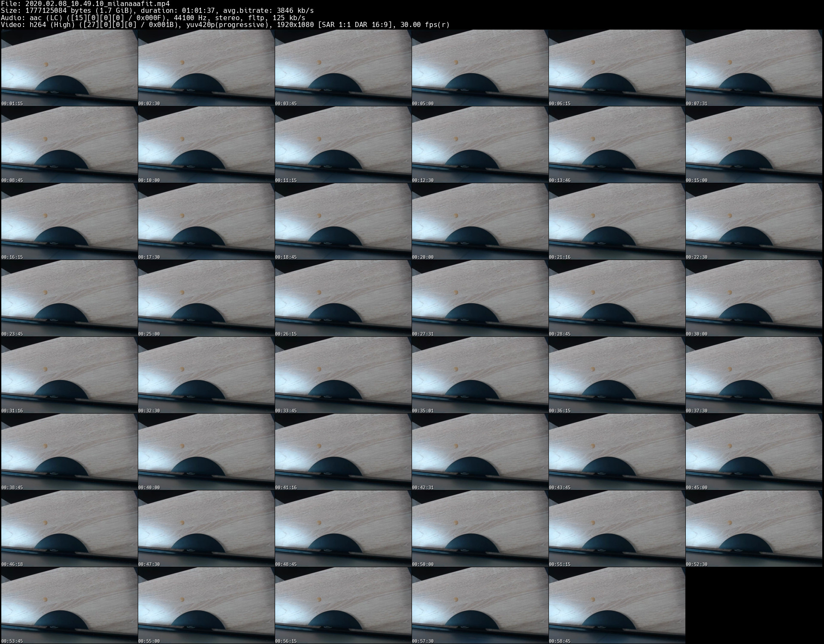The width and height of the screenshot is (824, 644).
Task: View the thumbnail labeled 00:32:30
Action: pyautogui.click(x=206, y=375)
